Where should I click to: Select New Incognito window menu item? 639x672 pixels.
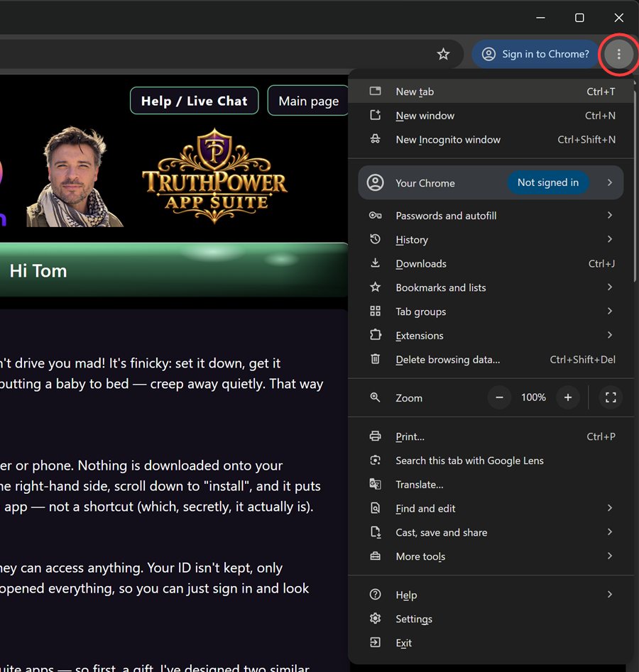click(491, 140)
